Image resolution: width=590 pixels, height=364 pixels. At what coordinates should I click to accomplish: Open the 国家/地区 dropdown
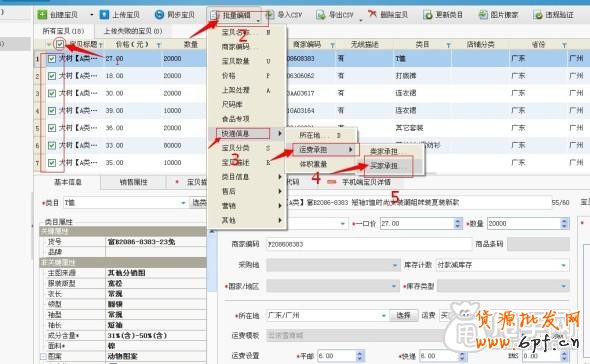(394, 286)
